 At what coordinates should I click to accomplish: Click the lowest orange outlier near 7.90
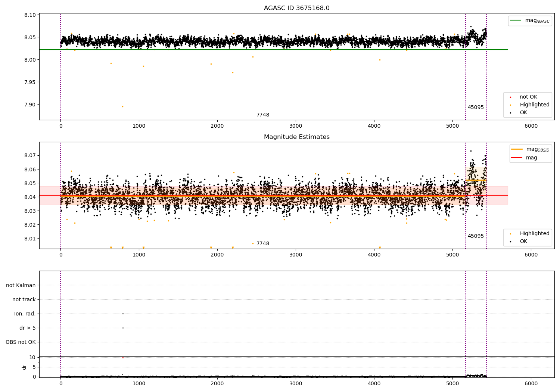(x=122, y=106)
